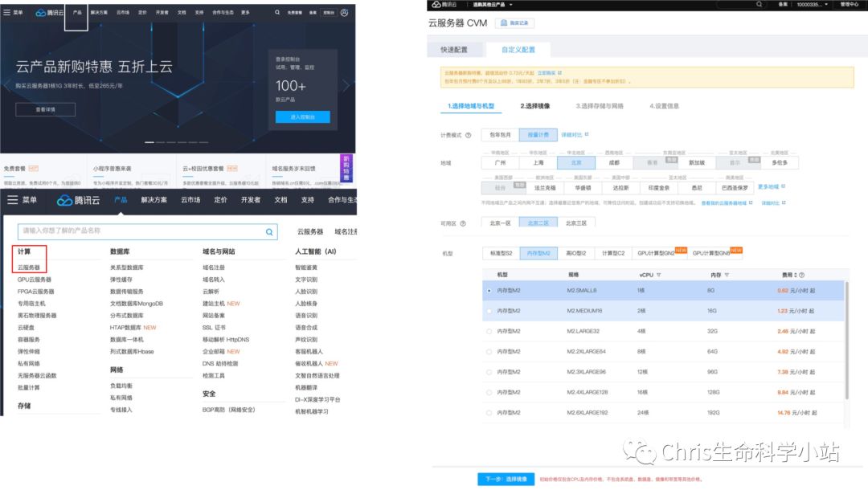Choose the 北京三区 availability zone

[575, 223]
